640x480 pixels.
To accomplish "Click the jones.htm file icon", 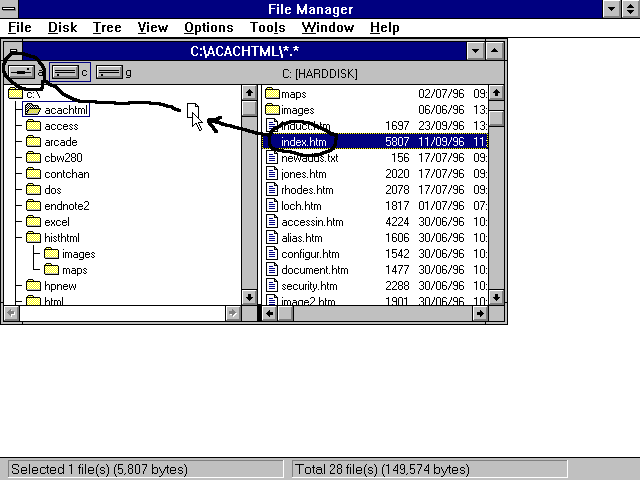I will (271, 174).
